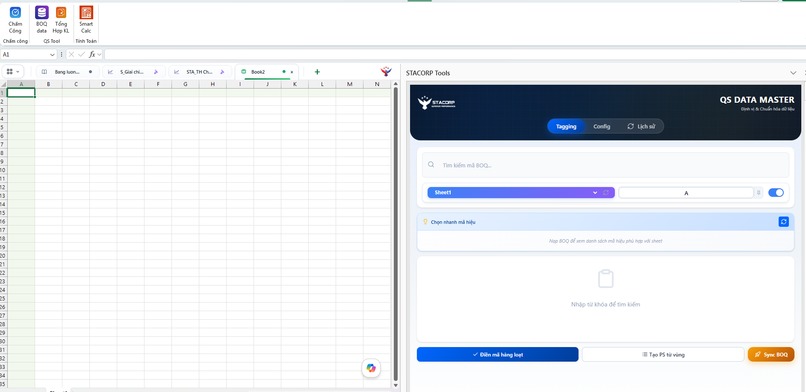Refresh the Chọn nhanh mã hiệu section

point(783,221)
